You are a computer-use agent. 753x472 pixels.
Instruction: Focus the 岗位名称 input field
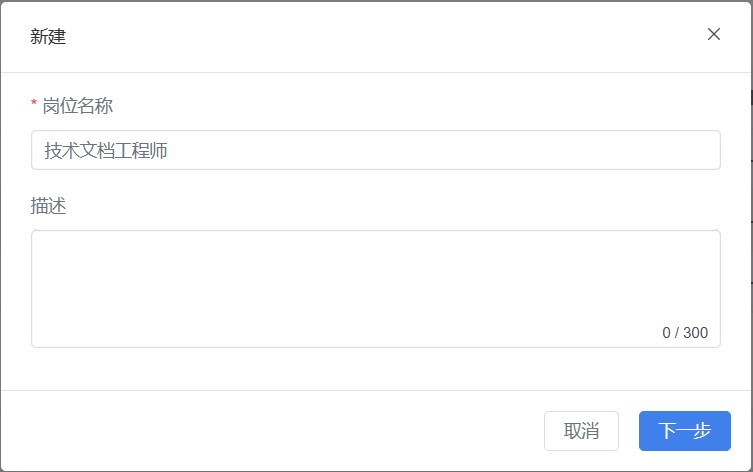[375, 150]
